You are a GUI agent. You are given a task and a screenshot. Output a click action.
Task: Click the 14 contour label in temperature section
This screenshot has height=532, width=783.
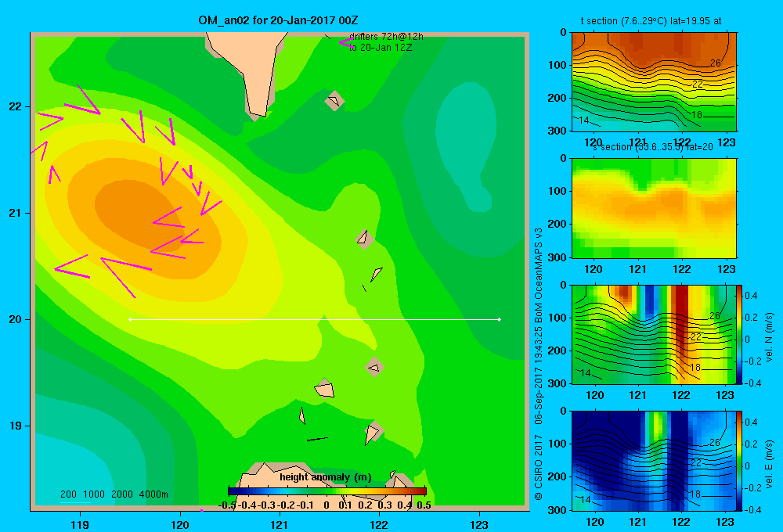point(584,120)
